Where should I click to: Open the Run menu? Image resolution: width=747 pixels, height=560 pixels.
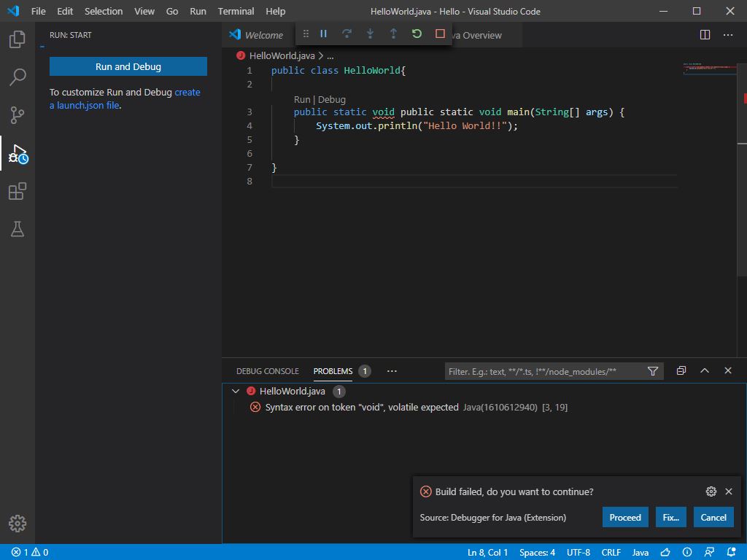tap(198, 11)
